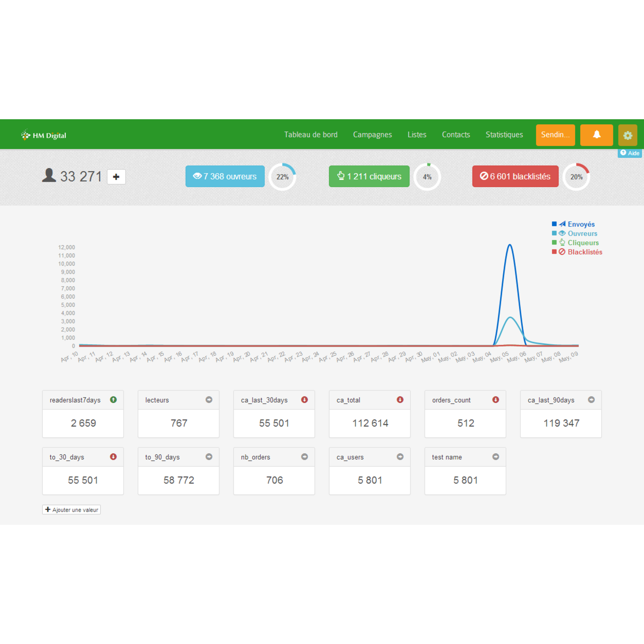
Task: Open the Listes menu
Action: [417, 135]
